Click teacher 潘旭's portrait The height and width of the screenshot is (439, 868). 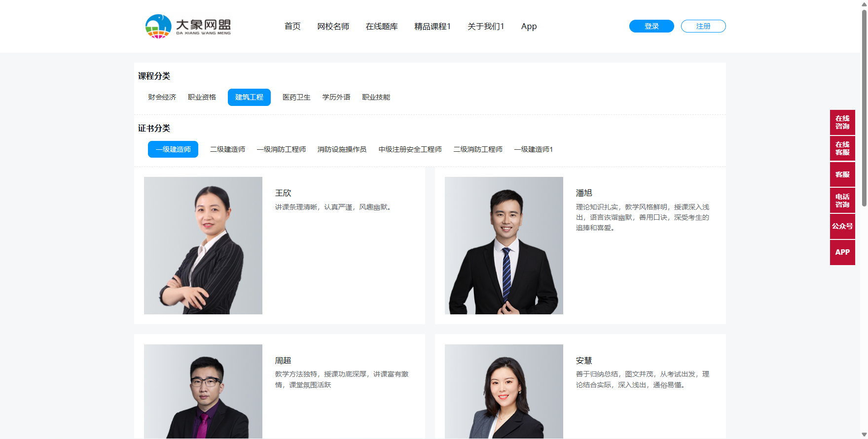click(504, 245)
